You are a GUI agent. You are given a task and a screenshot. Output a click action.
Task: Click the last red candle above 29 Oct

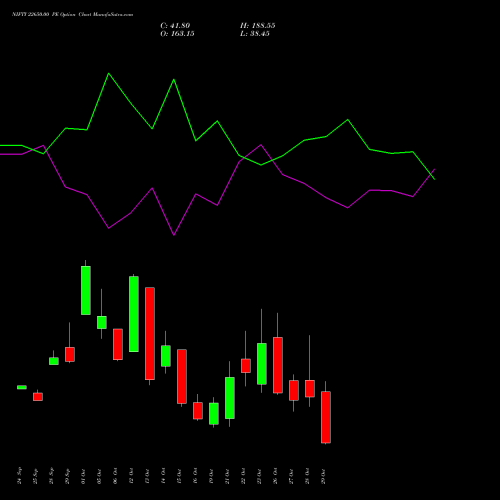tap(326, 417)
